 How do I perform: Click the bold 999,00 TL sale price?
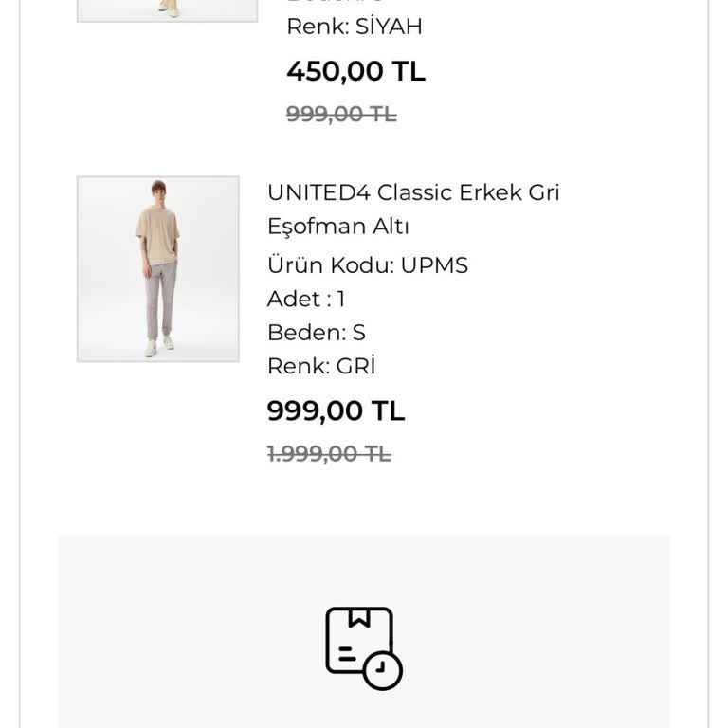coord(336,411)
